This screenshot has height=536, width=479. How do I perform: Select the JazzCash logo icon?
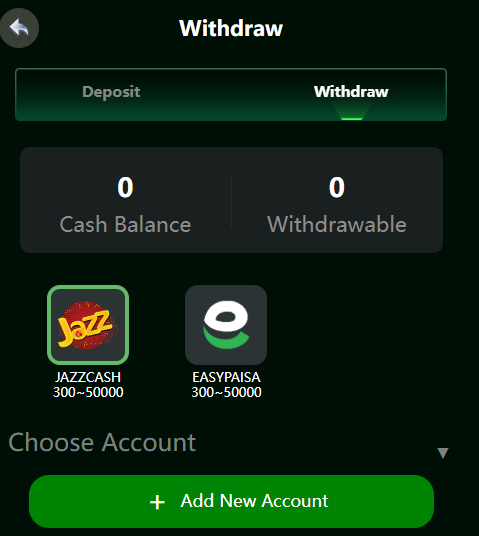tap(88, 325)
